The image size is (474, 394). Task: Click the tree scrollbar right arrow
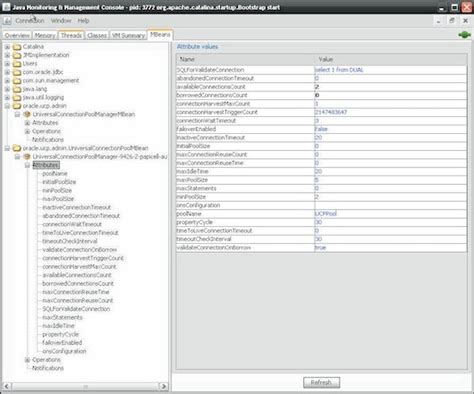(x=163, y=386)
